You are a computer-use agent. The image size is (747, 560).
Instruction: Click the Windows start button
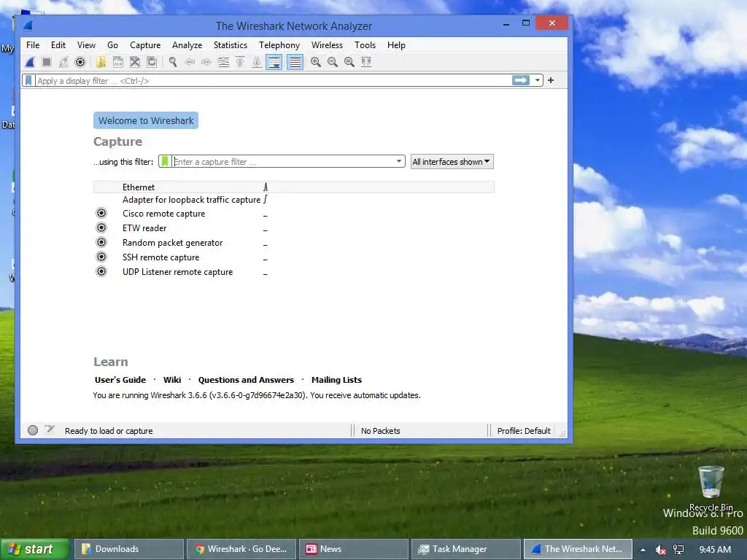pyautogui.click(x=35, y=549)
